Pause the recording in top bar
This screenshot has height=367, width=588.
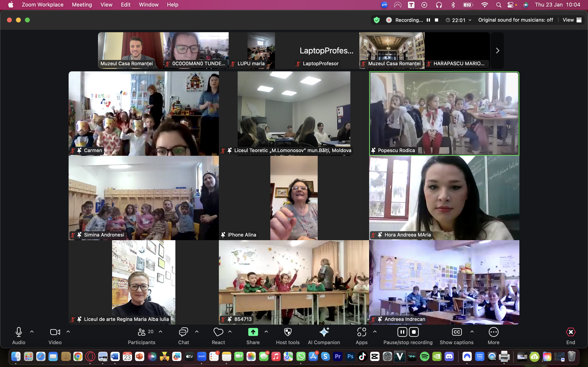coord(428,20)
